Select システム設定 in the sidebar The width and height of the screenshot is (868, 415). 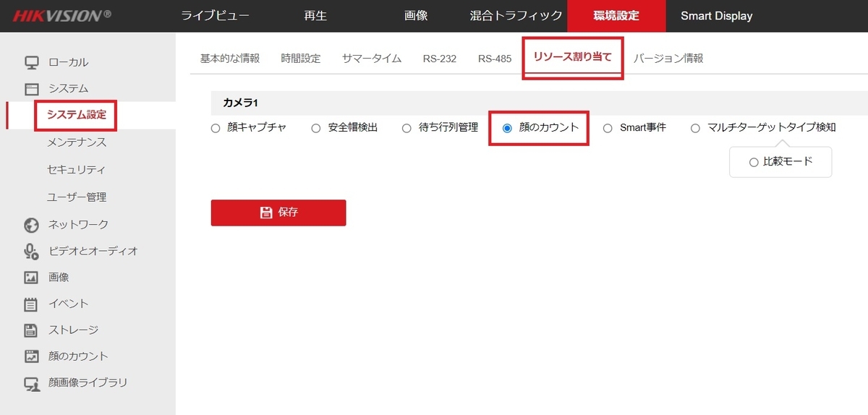pyautogui.click(x=76, y=115)
